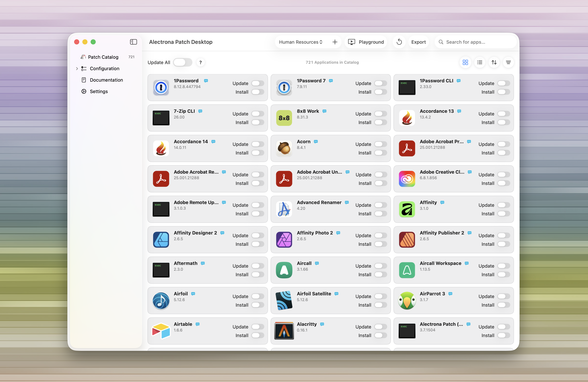
Task: Click the Accordance 13 app icon
Action: pos(407,118)
